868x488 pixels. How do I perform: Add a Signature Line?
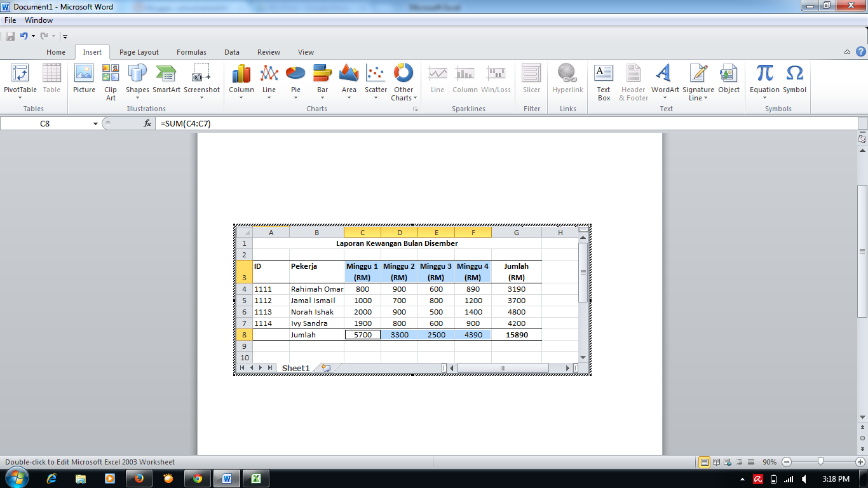(698, 81)
